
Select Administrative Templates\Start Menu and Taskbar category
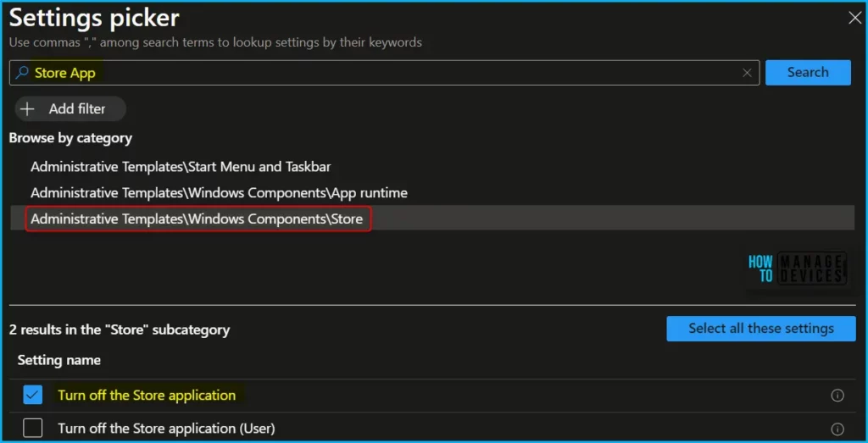[181, 166]
